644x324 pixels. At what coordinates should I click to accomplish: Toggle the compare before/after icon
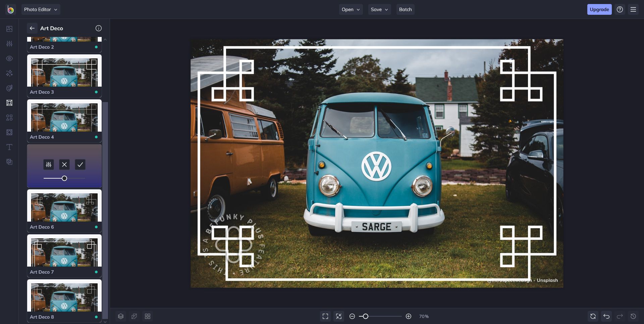134,316
